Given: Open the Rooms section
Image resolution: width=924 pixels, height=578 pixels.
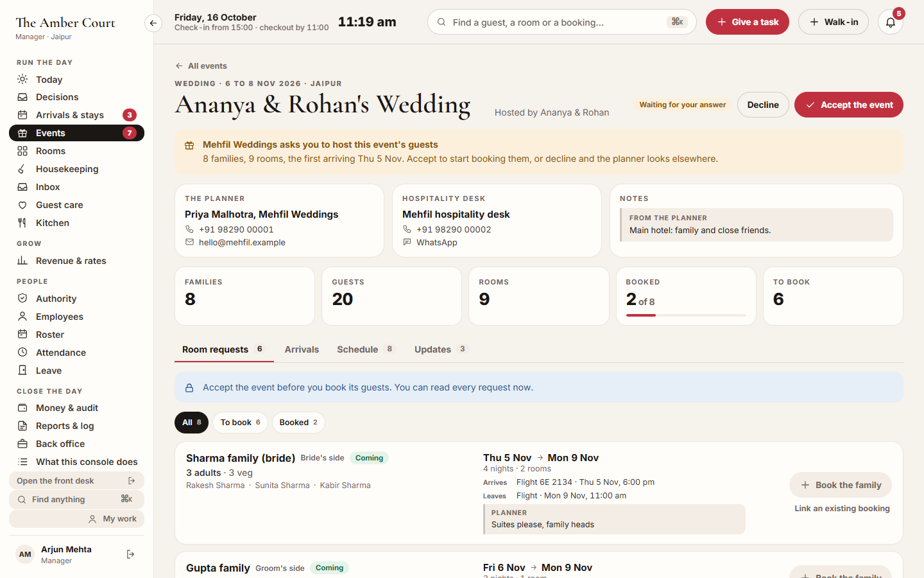Looking at the screenshot, I should 76,151.
